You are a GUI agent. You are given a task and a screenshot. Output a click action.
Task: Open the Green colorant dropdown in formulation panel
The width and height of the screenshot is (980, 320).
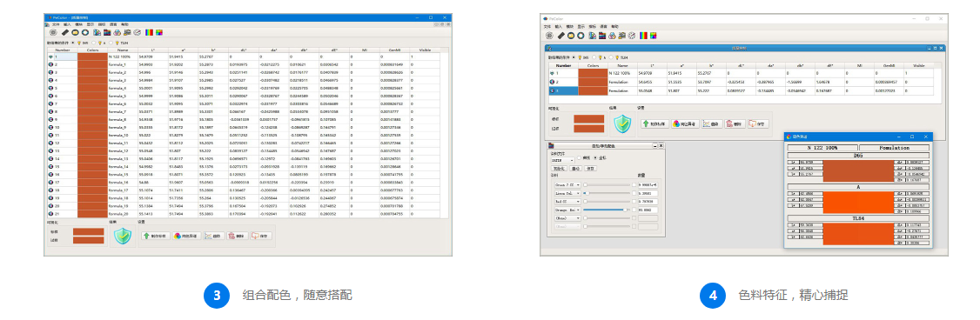(x=567, y=185)
